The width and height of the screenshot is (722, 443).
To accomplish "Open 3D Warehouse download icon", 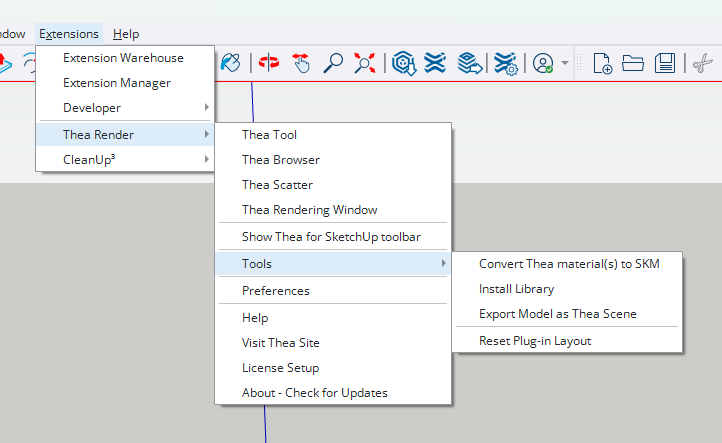I will pos(404,63).
